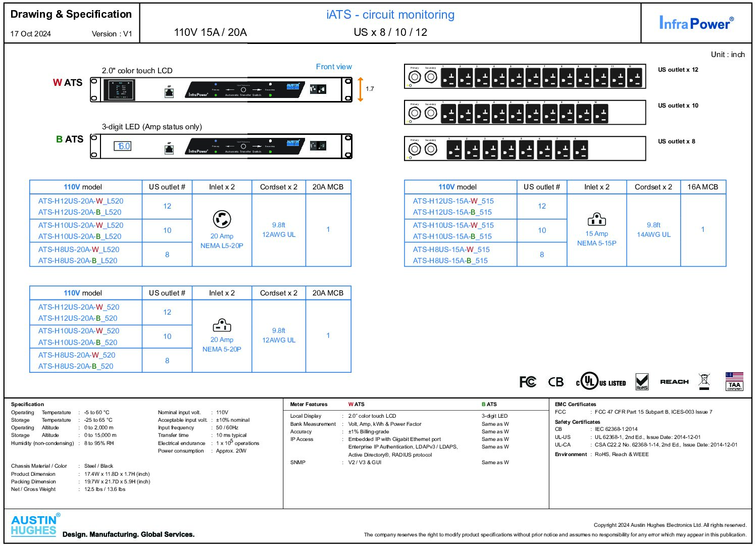Click the orange 1.7 height dimension arrow
Image resolution: width=756 pixels, height=546 pixels.
[361, 89]
